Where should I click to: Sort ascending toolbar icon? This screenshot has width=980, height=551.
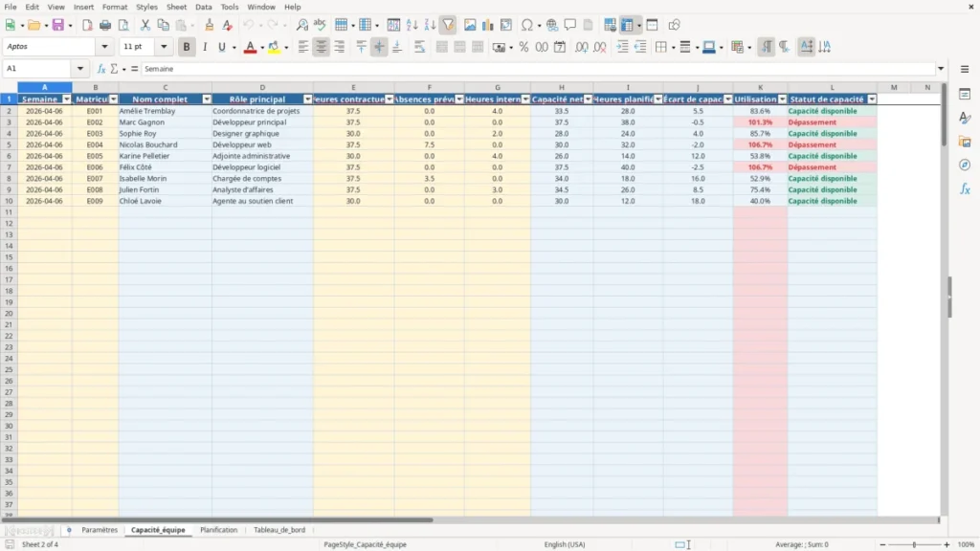pos(412,25)
